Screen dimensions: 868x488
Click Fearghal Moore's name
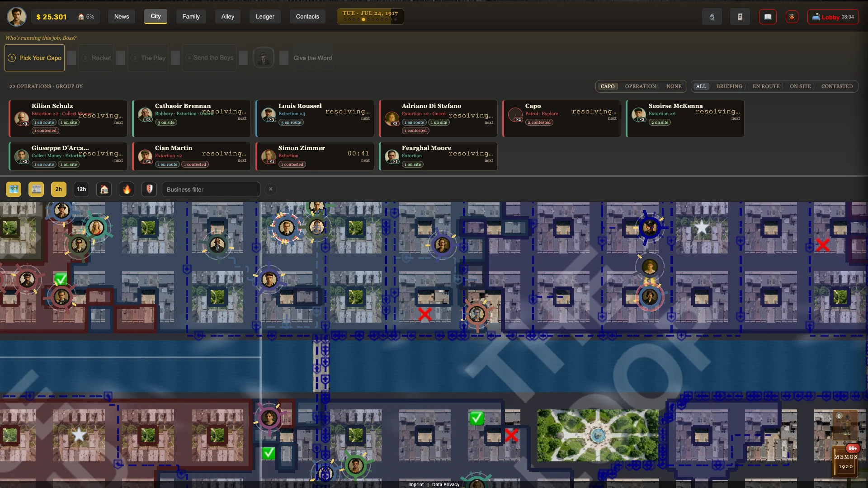[426, 148]
